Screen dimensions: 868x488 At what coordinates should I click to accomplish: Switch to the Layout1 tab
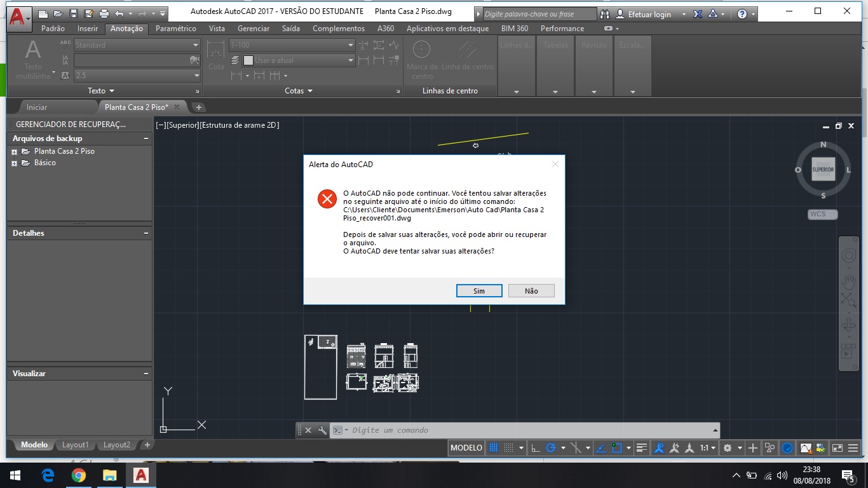(x=75, y=445)
